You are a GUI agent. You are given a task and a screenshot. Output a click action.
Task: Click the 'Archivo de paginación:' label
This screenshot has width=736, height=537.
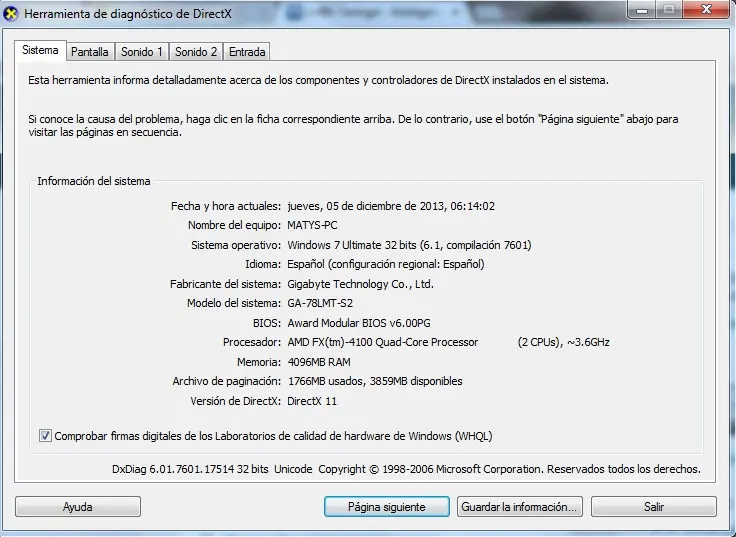pos(227,381)
